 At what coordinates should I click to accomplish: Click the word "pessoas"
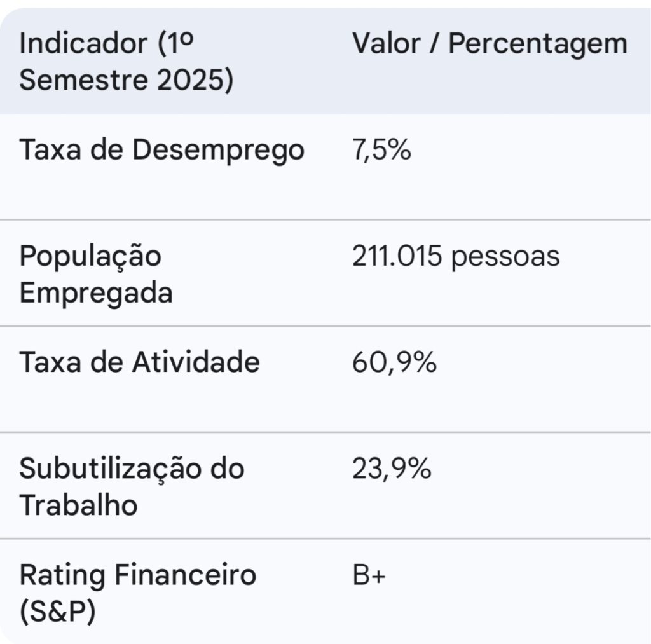(505, 257)
